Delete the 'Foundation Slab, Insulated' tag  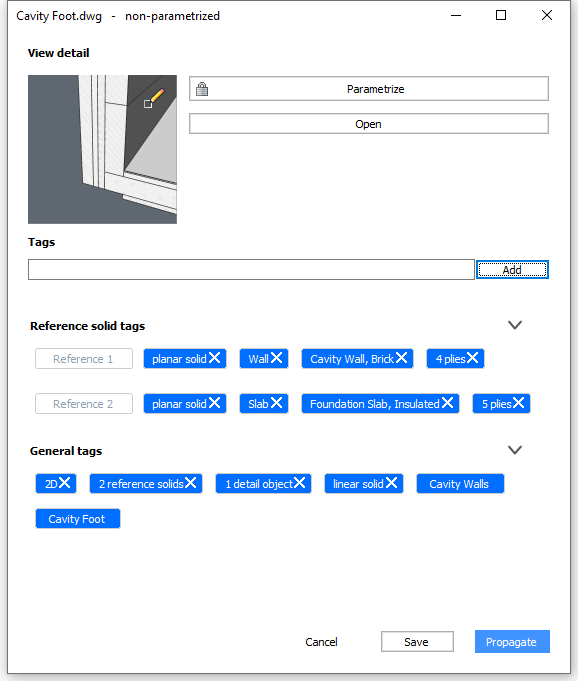(x=448, y=403)
